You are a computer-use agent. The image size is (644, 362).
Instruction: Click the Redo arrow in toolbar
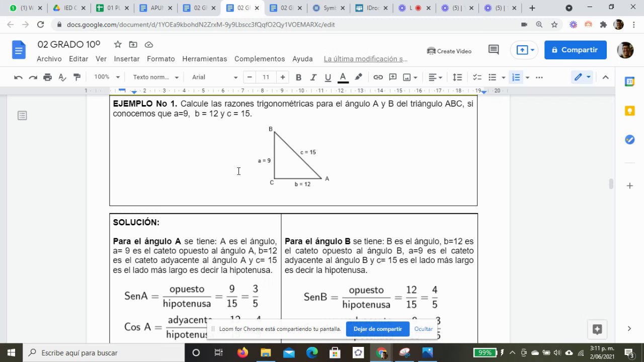coord(33,77)
